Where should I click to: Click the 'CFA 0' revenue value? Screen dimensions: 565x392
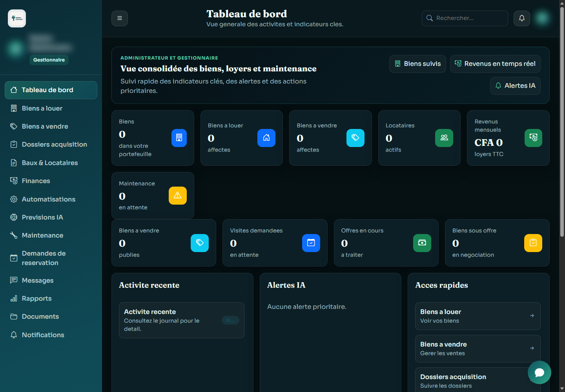(488, 142)
